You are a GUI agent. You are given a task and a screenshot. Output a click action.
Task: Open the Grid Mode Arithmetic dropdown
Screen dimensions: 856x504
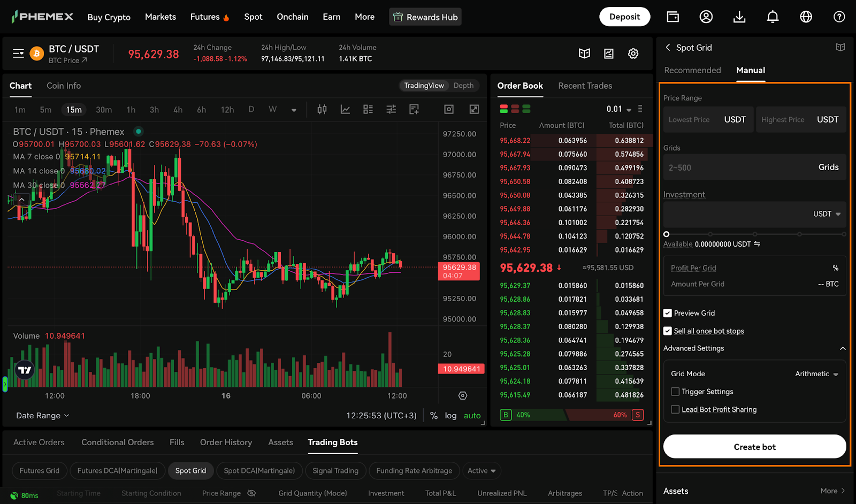tap(816, 374)
